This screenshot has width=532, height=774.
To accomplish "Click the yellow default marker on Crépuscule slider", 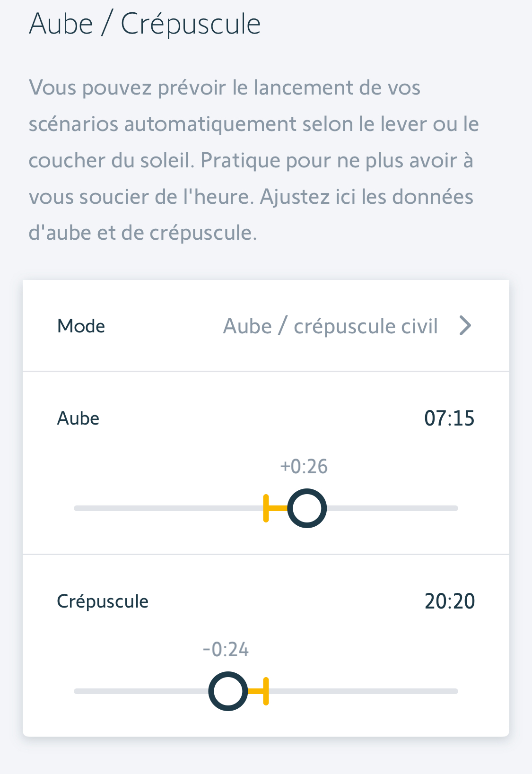I will [266, 691].
